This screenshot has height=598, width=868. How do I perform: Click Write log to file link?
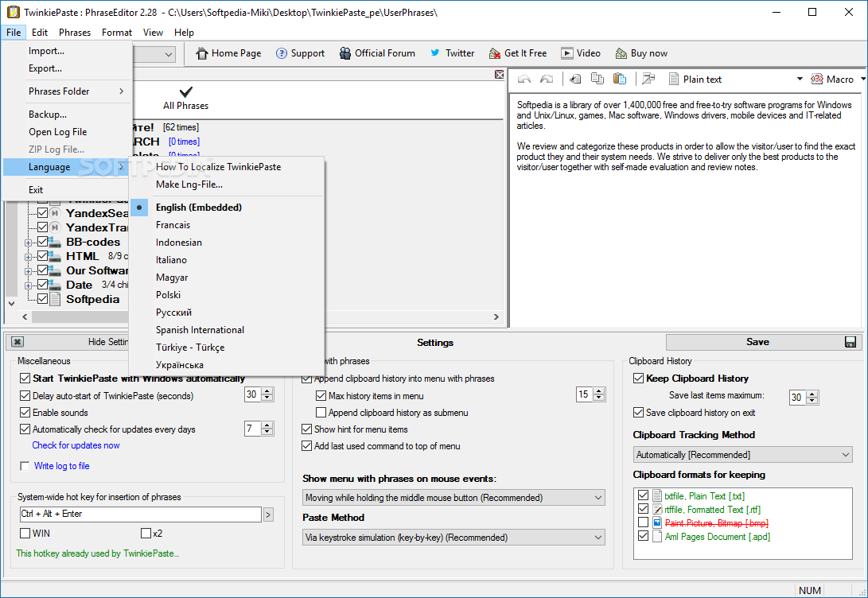61,466
